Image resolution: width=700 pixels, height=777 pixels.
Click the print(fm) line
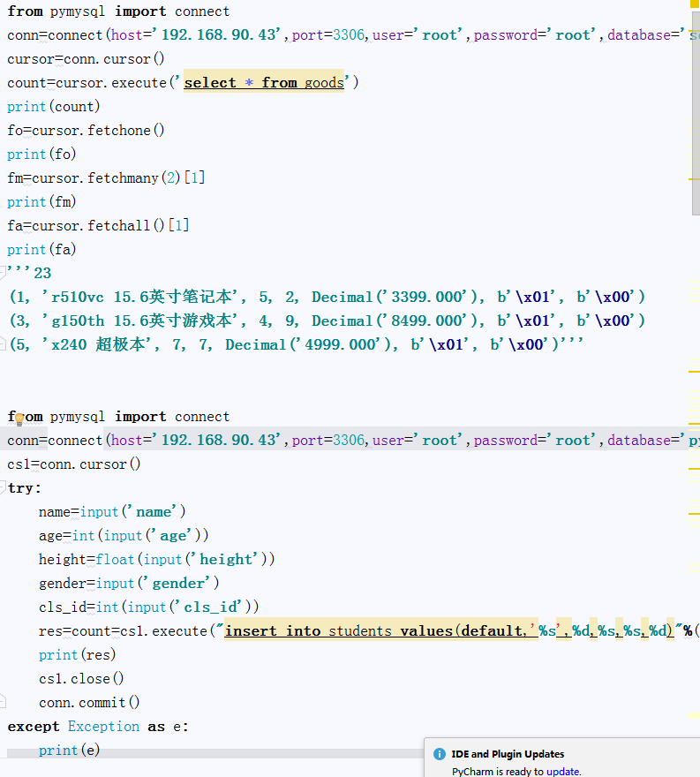point(41,201)
